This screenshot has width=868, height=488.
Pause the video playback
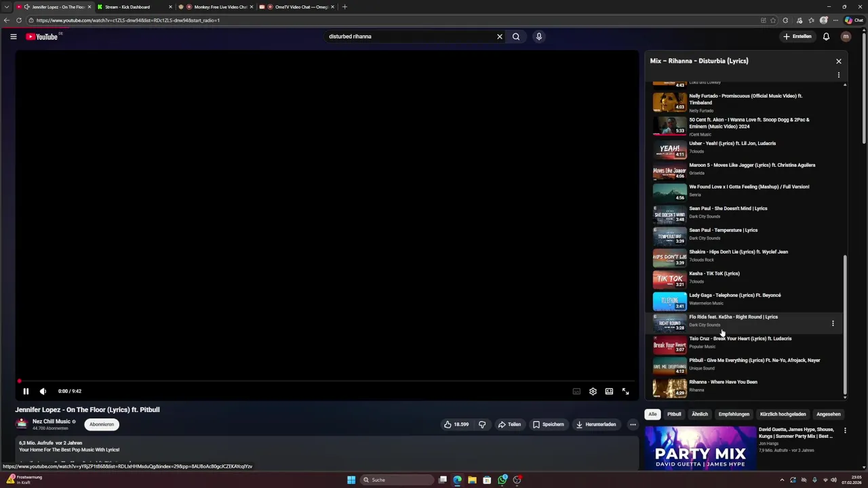pyautogui.click(x=26, y=391)
